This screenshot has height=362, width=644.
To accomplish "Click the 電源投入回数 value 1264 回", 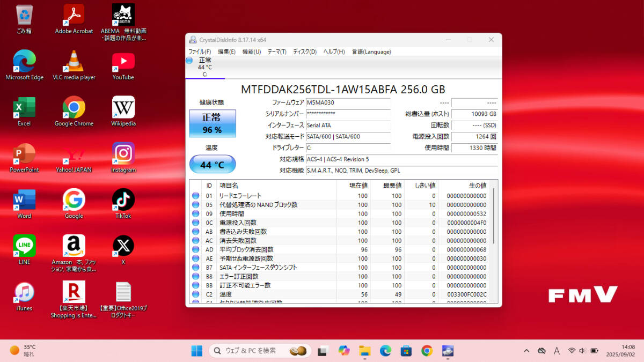I will click(474, 136).
